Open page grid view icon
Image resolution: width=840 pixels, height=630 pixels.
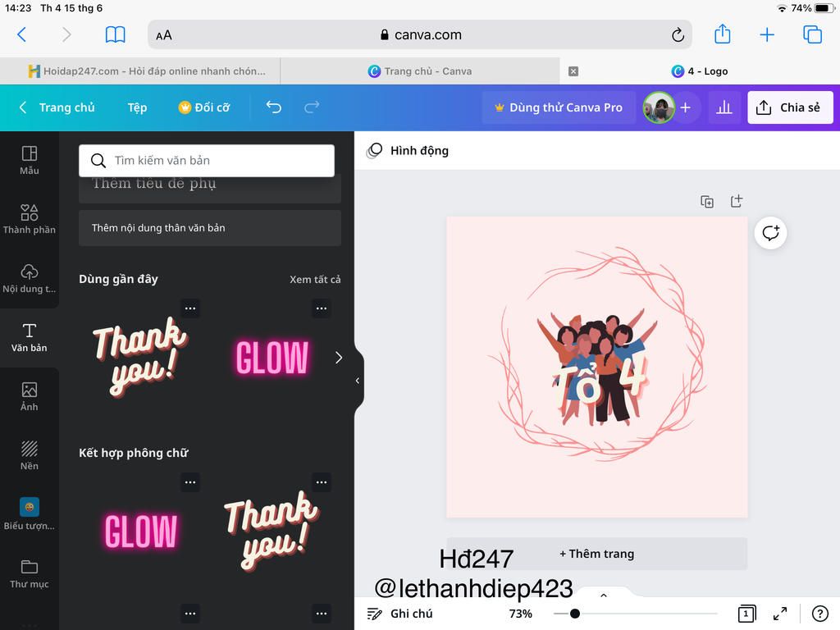(x=746, y=614)
